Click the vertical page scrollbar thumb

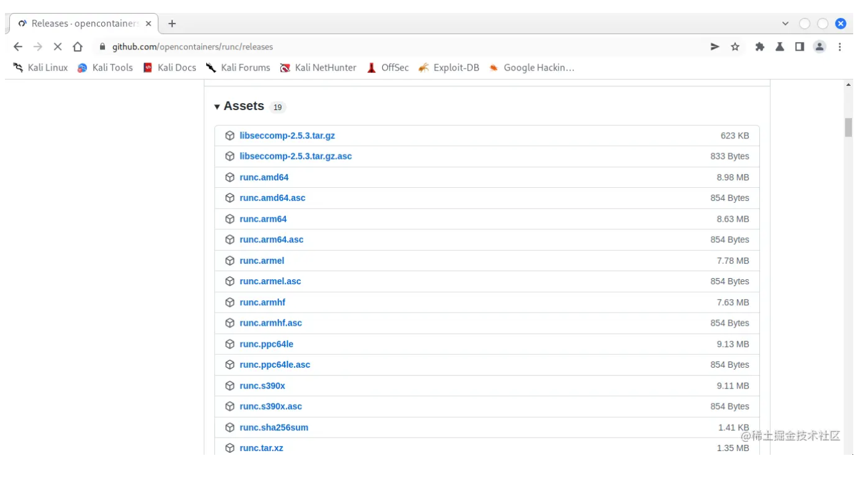tap(848, 127)
